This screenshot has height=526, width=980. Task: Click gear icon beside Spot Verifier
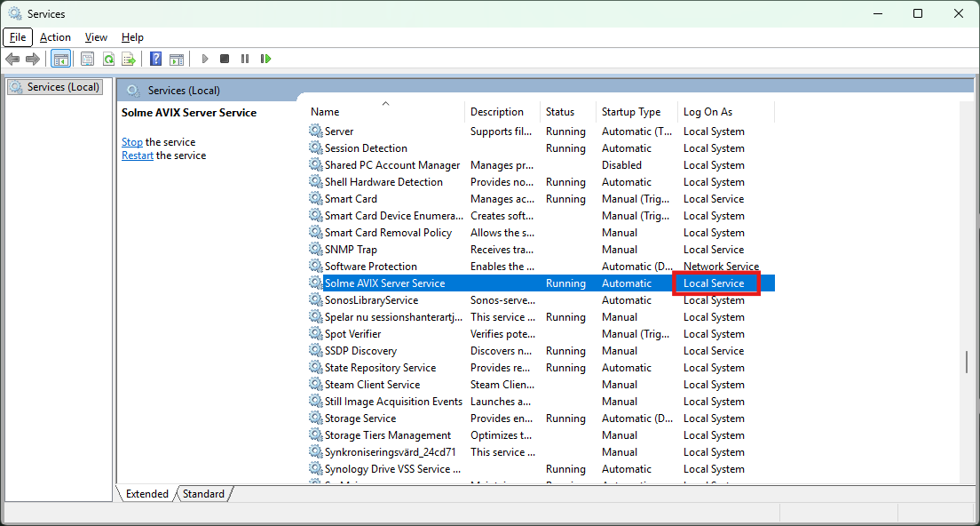316,333
